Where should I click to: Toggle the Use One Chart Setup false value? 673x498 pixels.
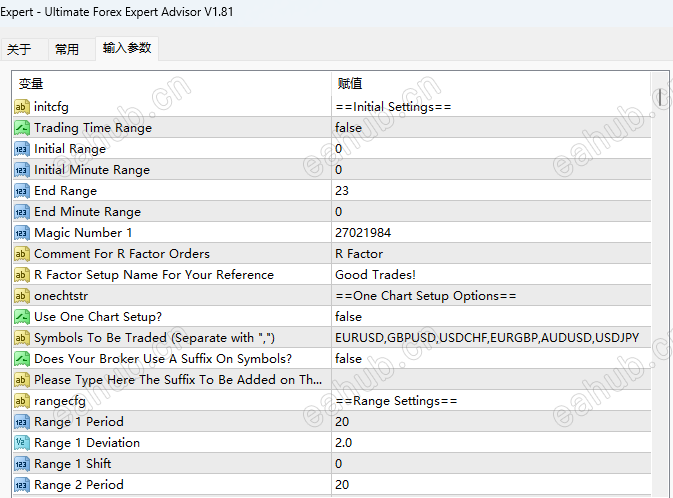pyautogui.click(x=491, y=317)
